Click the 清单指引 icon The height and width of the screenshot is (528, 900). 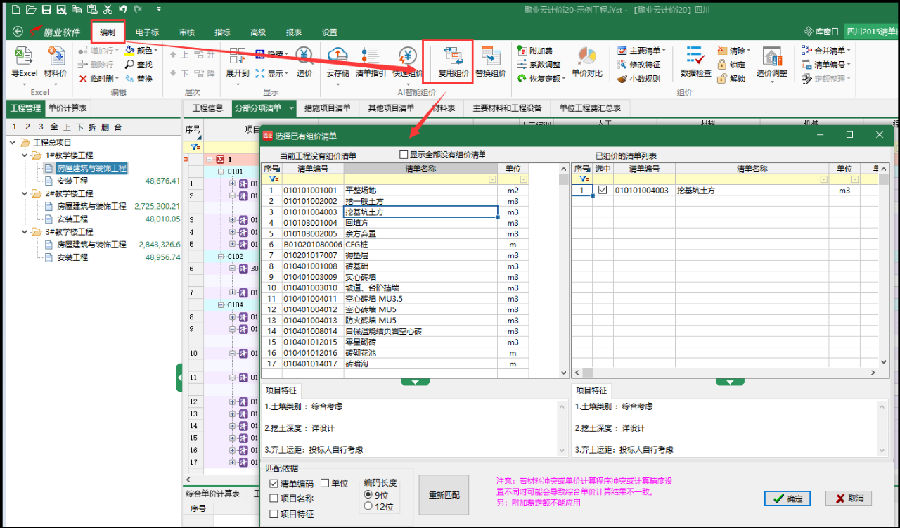tap(371, 60)
